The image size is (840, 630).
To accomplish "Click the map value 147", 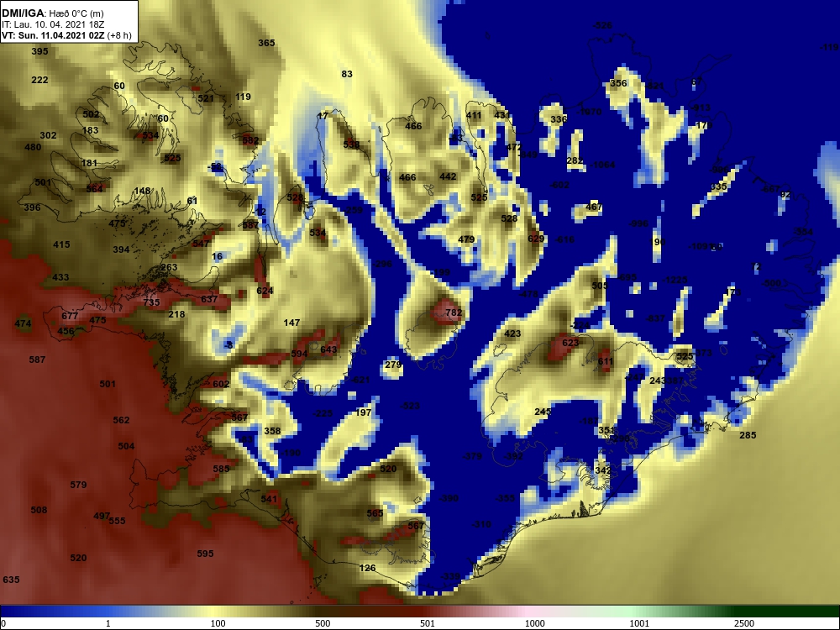I will click(291, 323).
